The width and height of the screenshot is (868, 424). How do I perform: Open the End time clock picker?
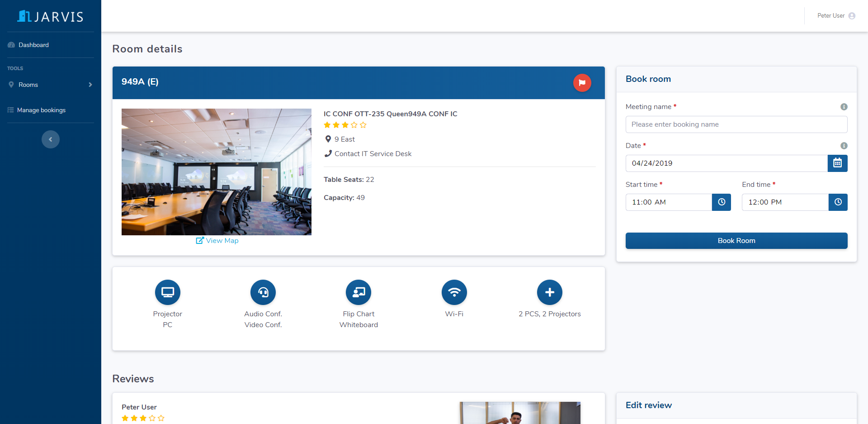pyautogui.click(x=838, y=202)
